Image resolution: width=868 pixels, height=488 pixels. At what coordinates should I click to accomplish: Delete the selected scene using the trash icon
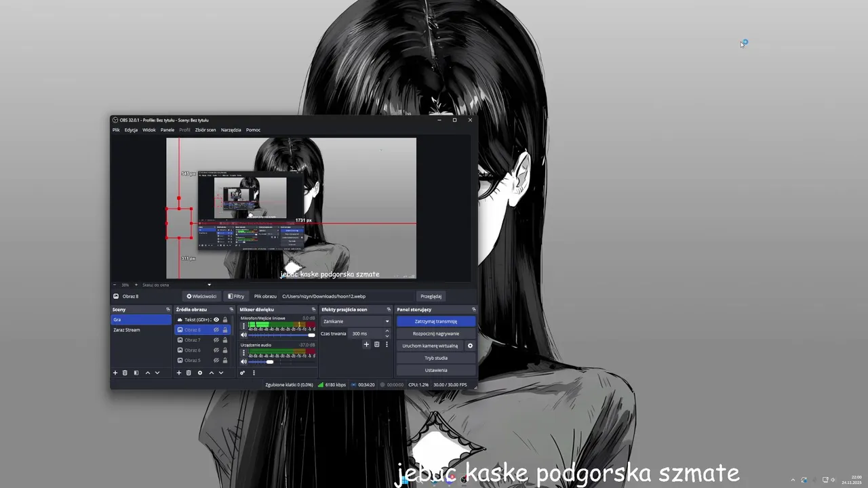click(125, 373)
